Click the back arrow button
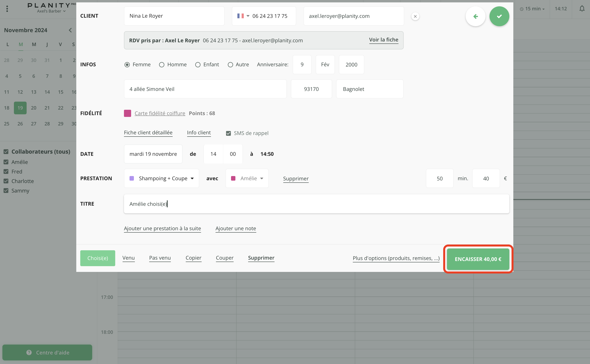 coord(475,16)
